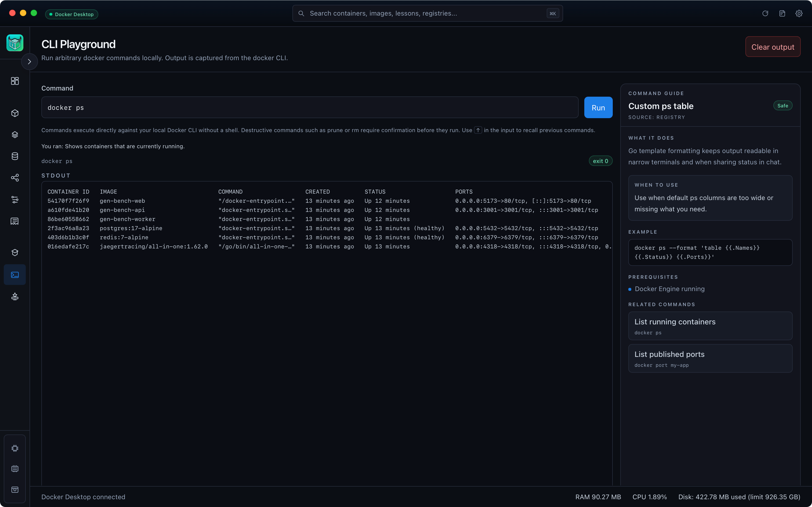The image size is (812, 507).
Task: Click the PORTS column header
Action: (464, 192)
